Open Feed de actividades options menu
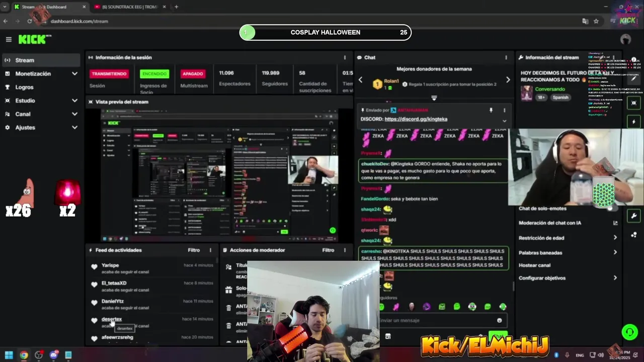 (x=210, y=250)
